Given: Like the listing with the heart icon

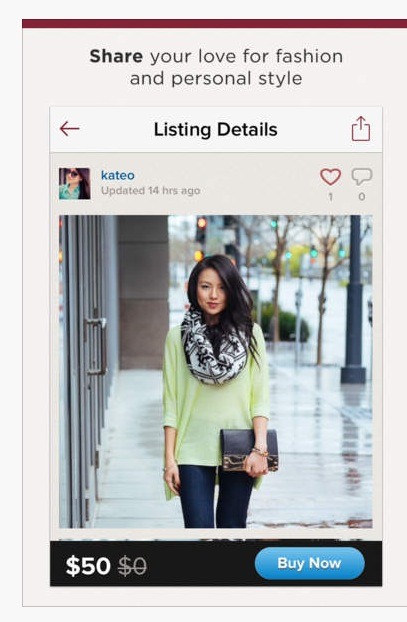Looking at the screenshot, I should coord(330,177).
